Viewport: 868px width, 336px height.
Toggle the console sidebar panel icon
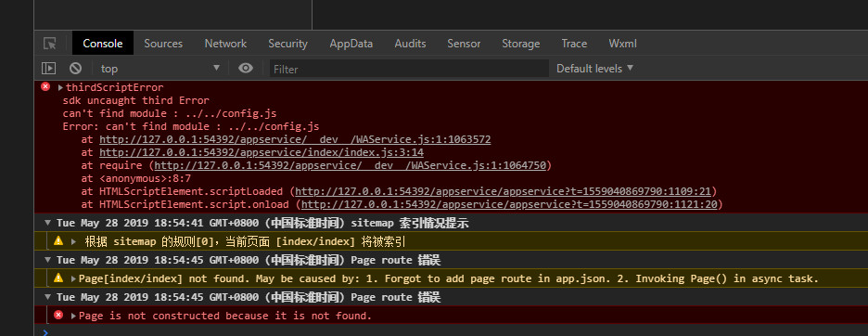[49, 68]
